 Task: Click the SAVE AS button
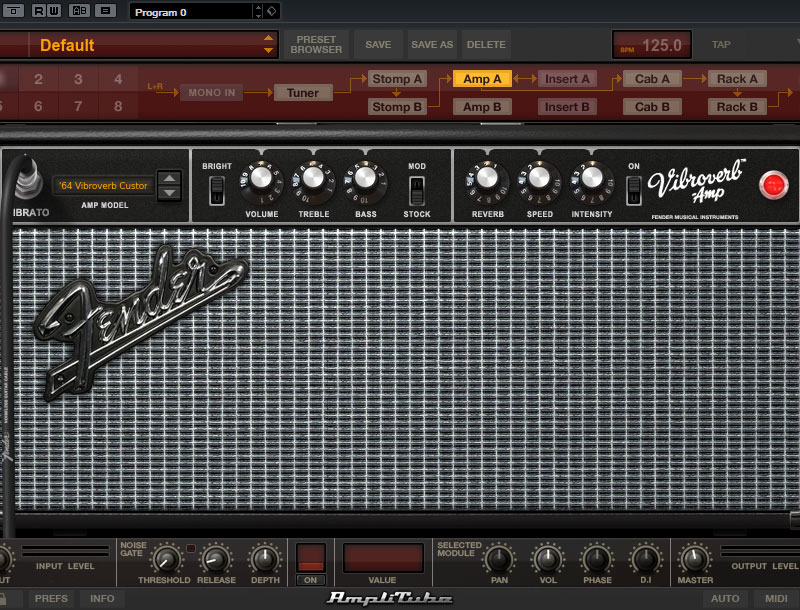click(x=432, y=45)
